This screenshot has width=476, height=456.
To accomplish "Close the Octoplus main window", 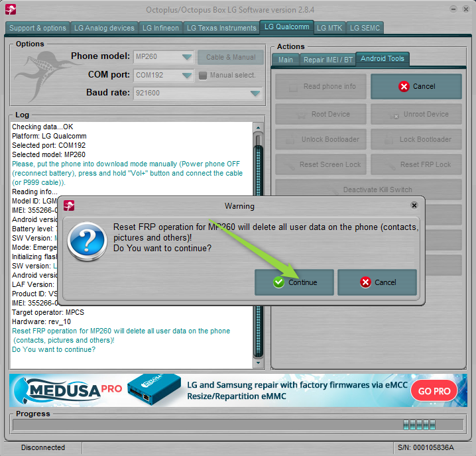I will (466, 9).
